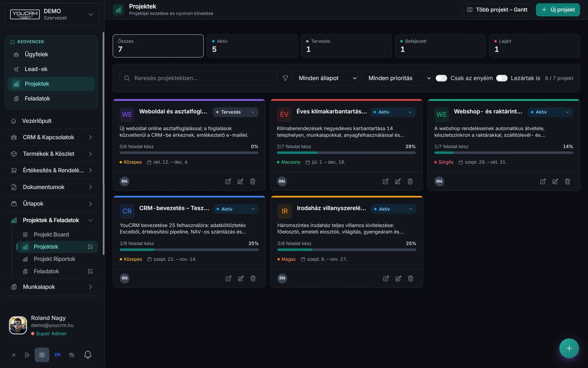Open Roland Nagy profile avatar

tap(18, 325)
